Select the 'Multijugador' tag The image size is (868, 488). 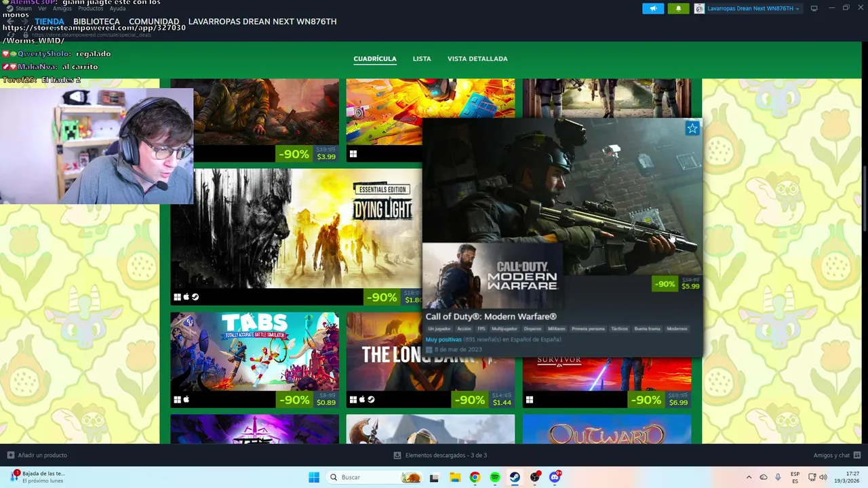click(x=505, y=329)
